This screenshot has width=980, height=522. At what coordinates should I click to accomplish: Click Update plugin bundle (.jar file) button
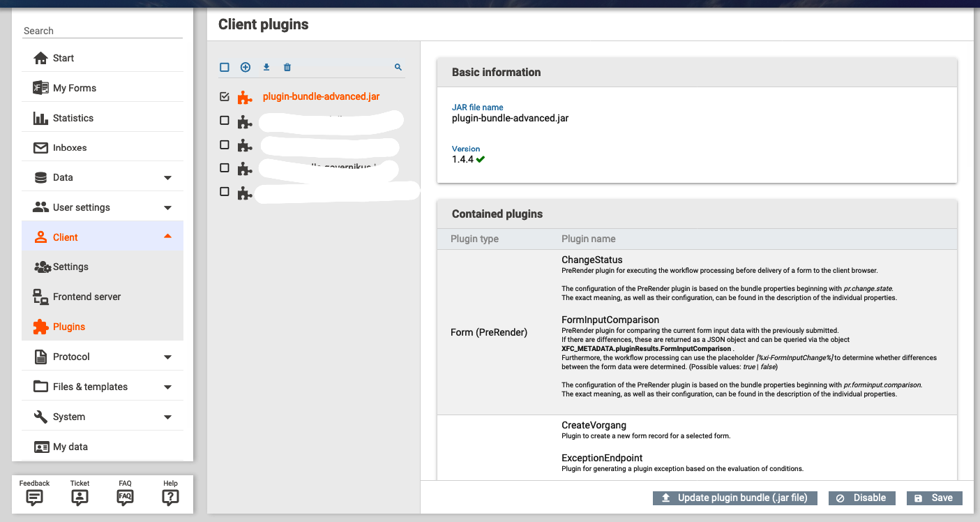[x=735, y=498]
